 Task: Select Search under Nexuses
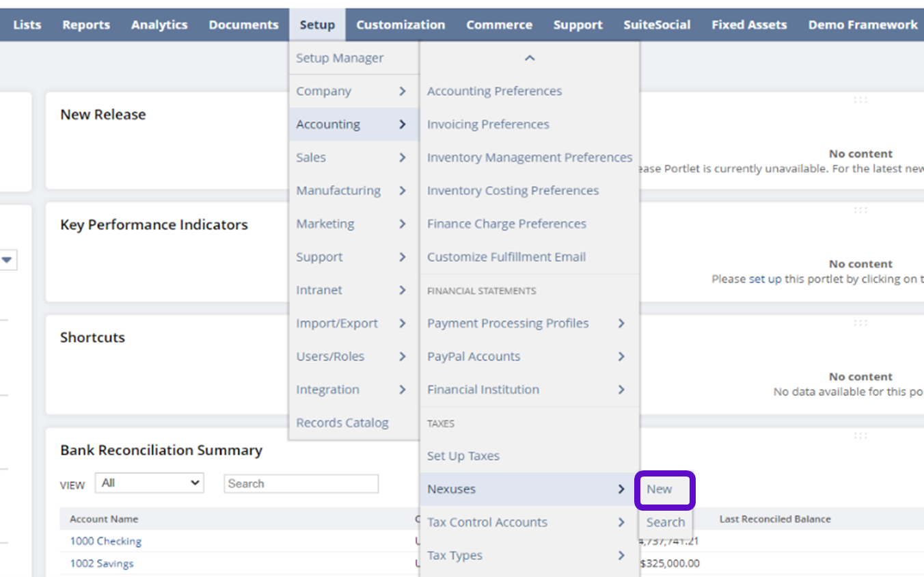(x=665, y=522)
